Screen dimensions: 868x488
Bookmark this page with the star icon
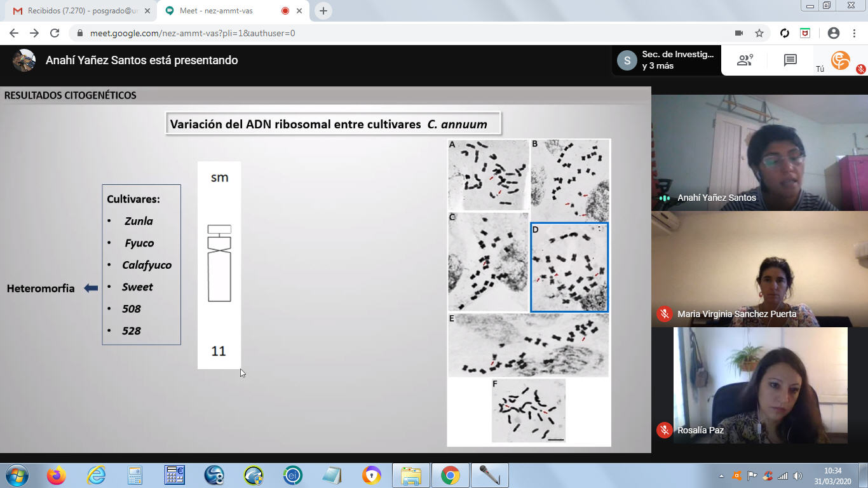pos(759,33)
